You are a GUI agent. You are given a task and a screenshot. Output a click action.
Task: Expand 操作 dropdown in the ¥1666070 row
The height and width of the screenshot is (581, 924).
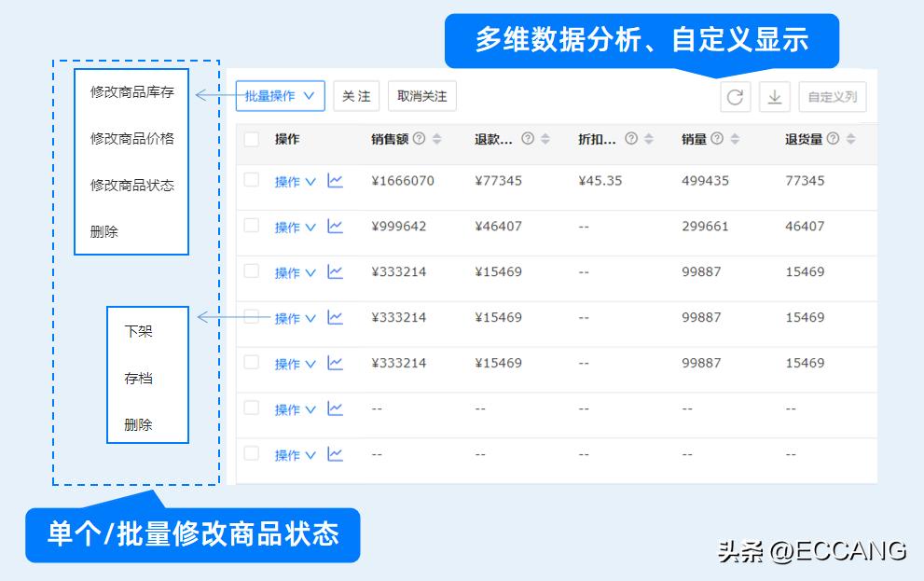click(x=296, y=182)
